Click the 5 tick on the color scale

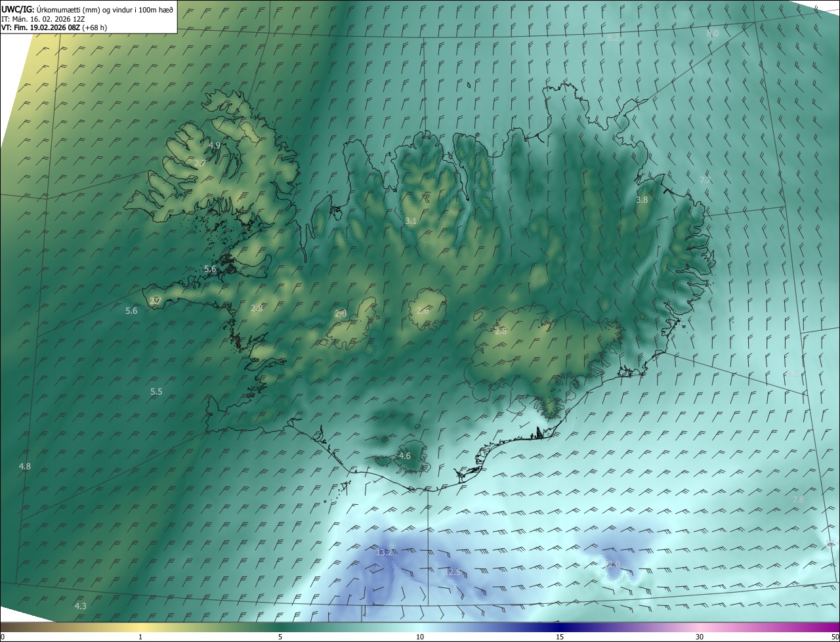[280, 637]
